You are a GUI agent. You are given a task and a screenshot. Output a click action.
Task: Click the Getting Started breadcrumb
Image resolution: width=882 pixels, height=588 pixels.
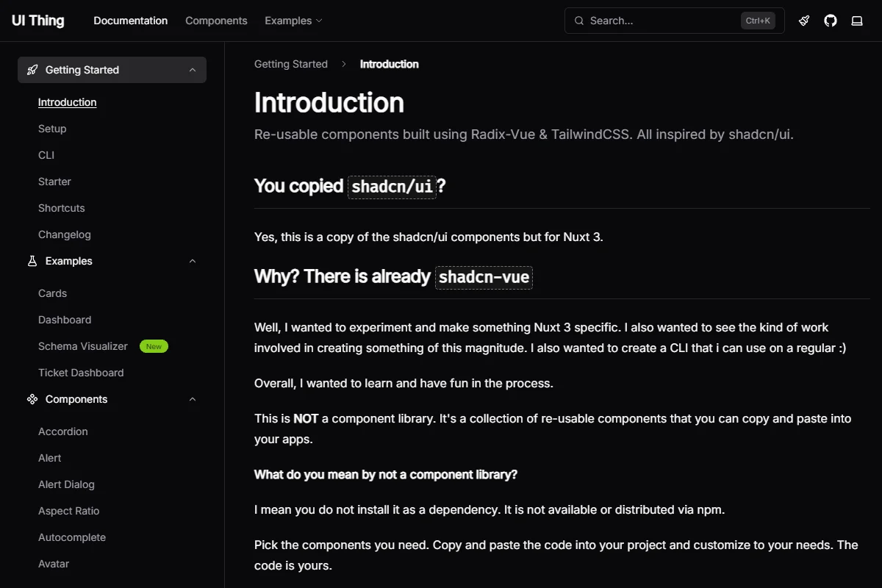click(291, 64)
